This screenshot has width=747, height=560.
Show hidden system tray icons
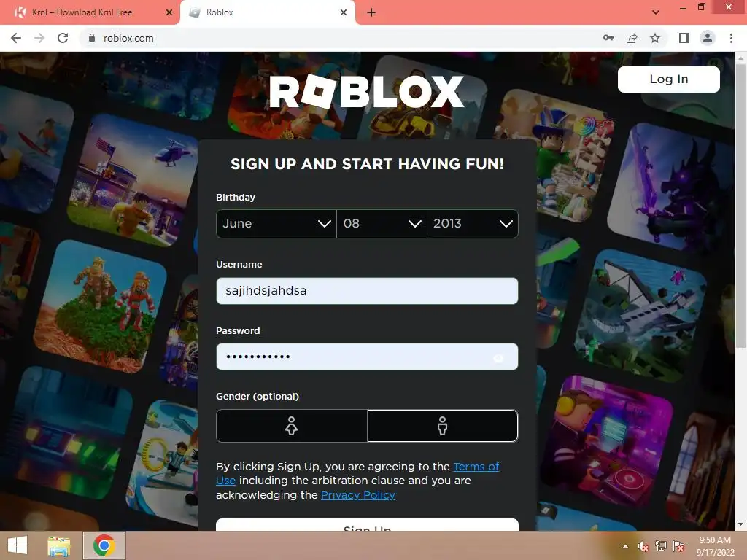(625, 546)
